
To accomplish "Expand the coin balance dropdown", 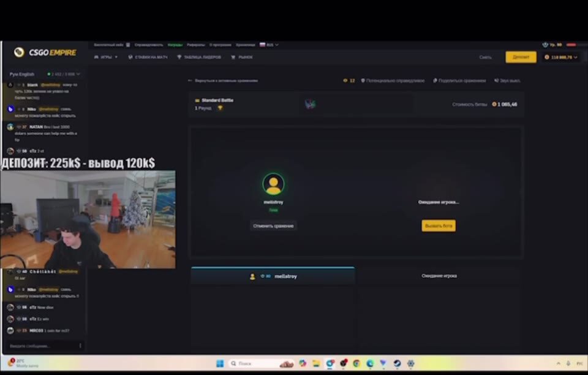I will [x=577, y=57].
